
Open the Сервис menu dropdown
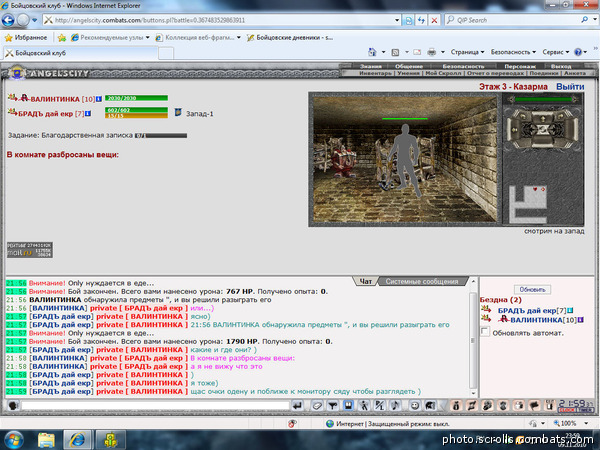click(556, 52)
